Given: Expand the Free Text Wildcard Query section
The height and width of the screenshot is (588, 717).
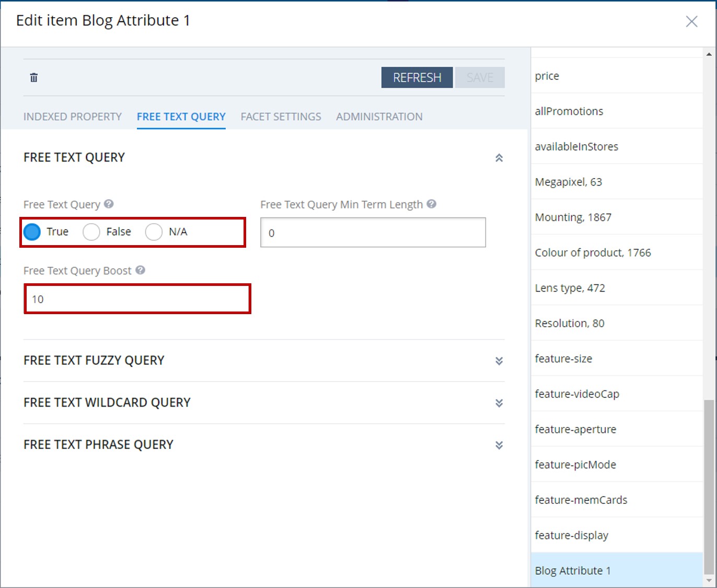Looking at the screenshot, I should pos(499,403).
